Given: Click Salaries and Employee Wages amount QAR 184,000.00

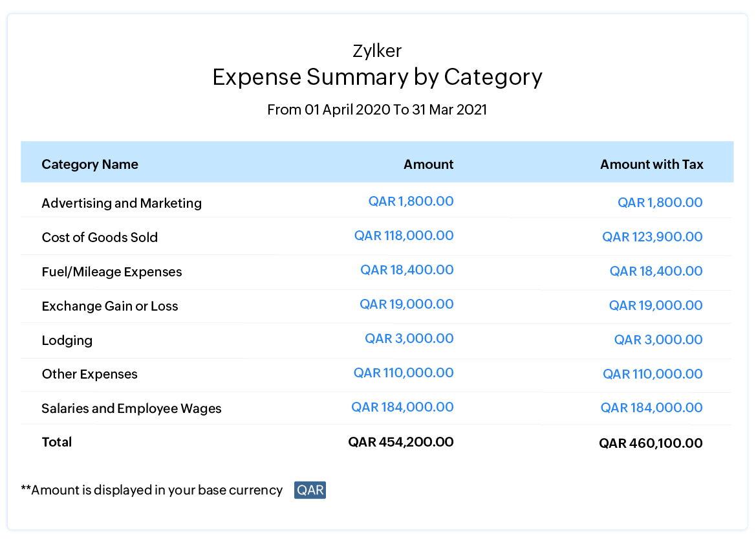Looking at the screenshot, I should point(402,407).
